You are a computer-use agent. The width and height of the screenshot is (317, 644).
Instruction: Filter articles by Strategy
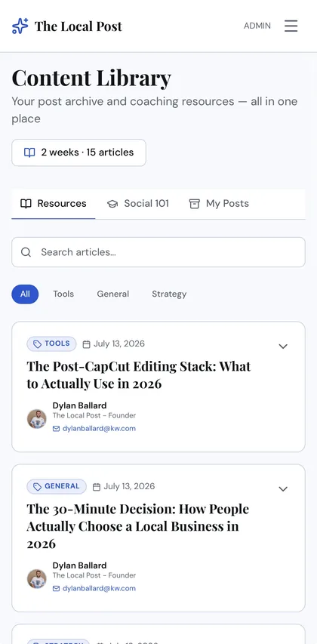tap(169, 294)
